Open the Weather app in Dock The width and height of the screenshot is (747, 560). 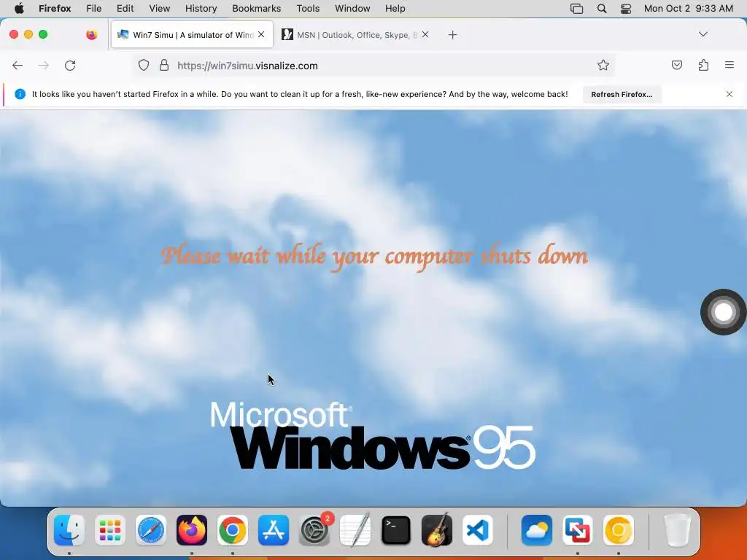pos(537,530)
